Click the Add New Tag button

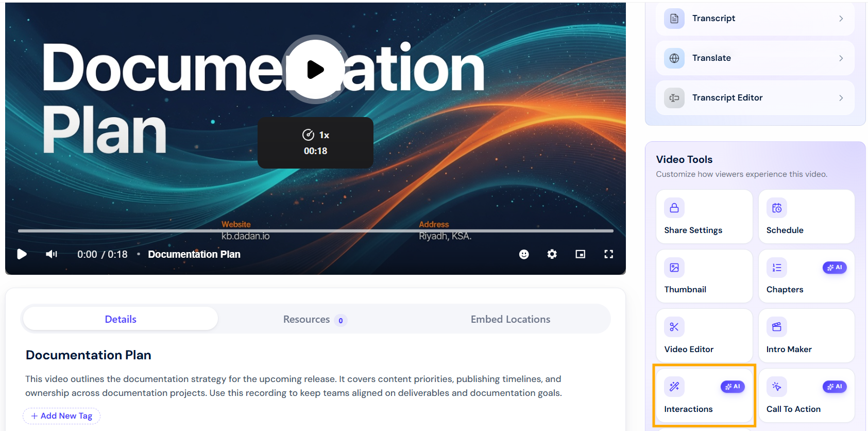61,416
